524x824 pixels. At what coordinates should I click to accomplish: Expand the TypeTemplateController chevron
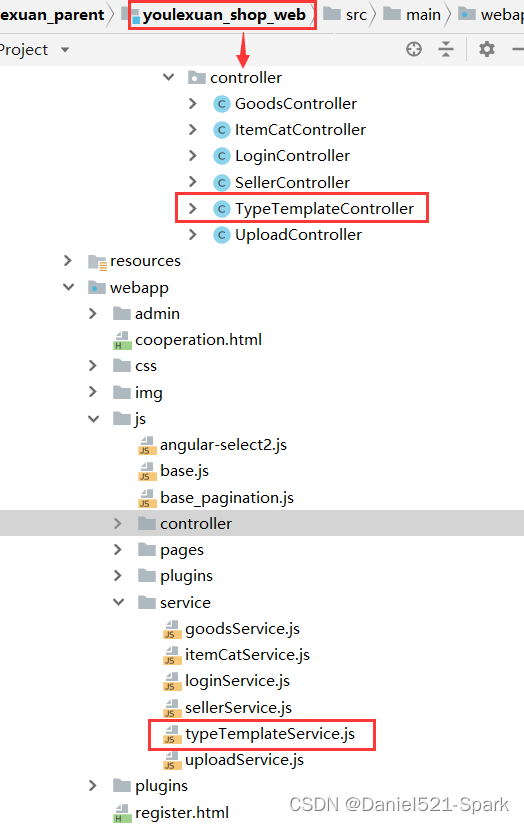point(193,209)
